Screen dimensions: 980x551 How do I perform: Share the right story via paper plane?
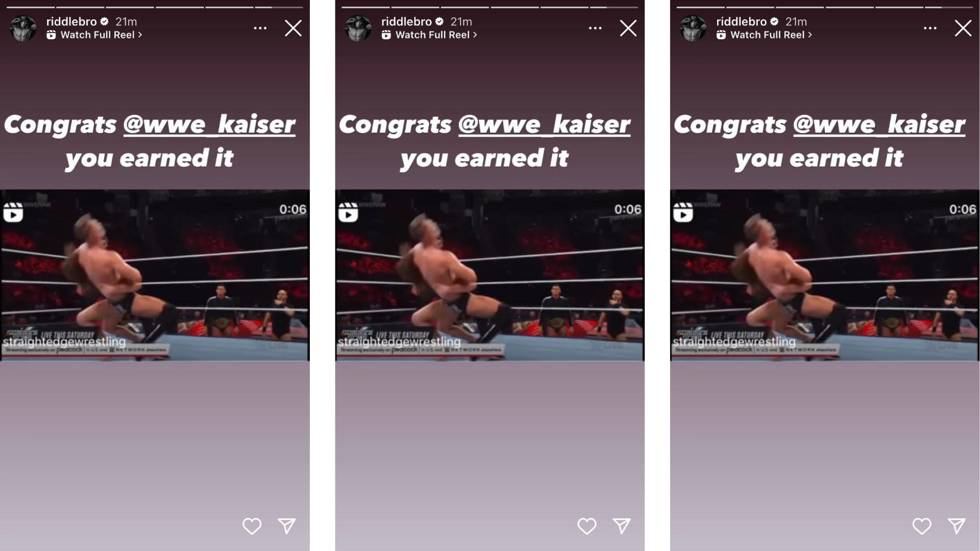[957, 526]
